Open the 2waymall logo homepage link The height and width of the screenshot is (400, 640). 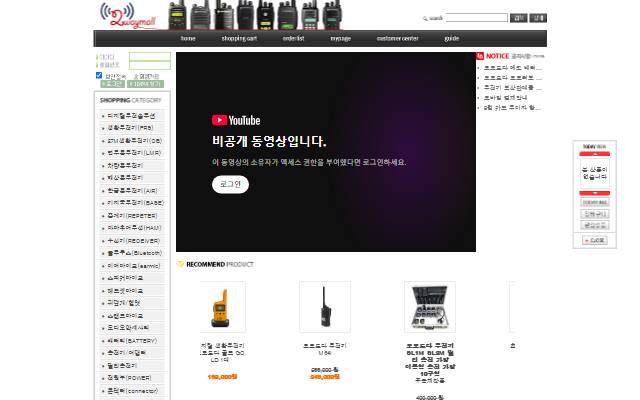(x=129, y=16)
